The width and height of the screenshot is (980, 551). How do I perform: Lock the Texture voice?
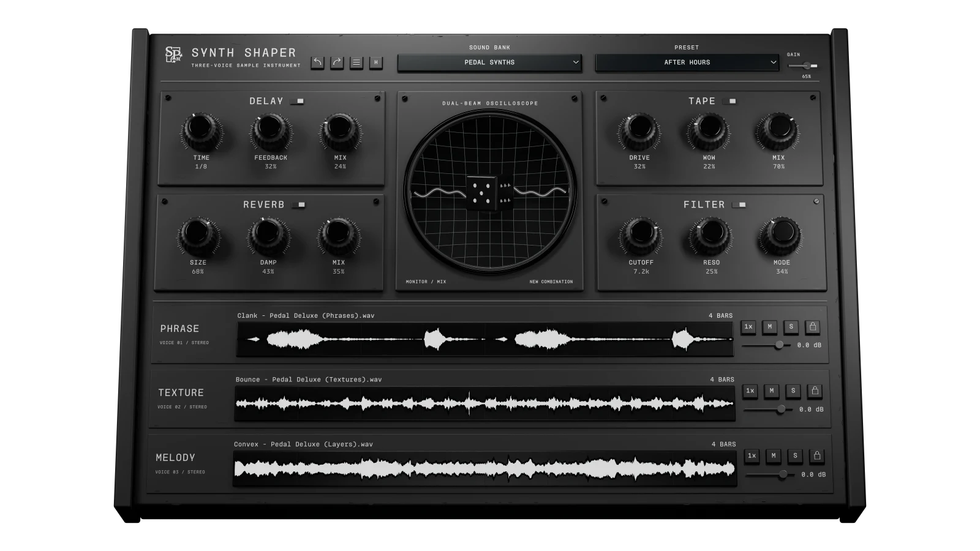click(815, 391)
